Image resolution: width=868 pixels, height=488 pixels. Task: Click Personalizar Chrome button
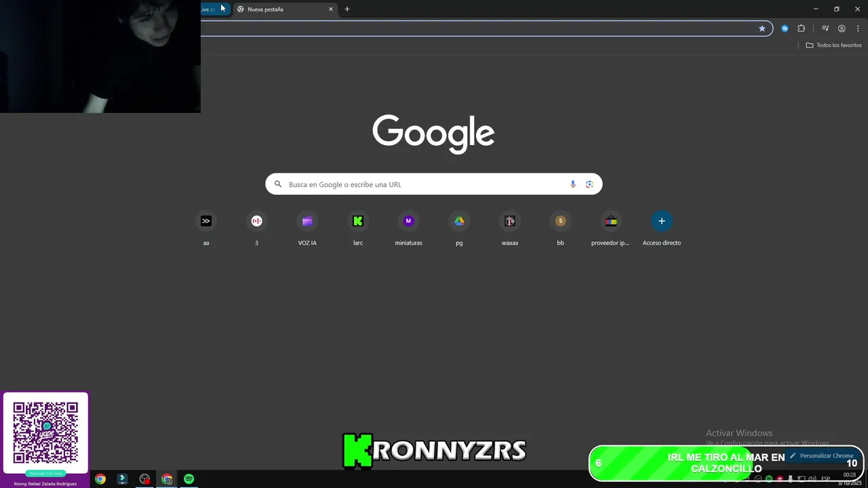[821, 455]
